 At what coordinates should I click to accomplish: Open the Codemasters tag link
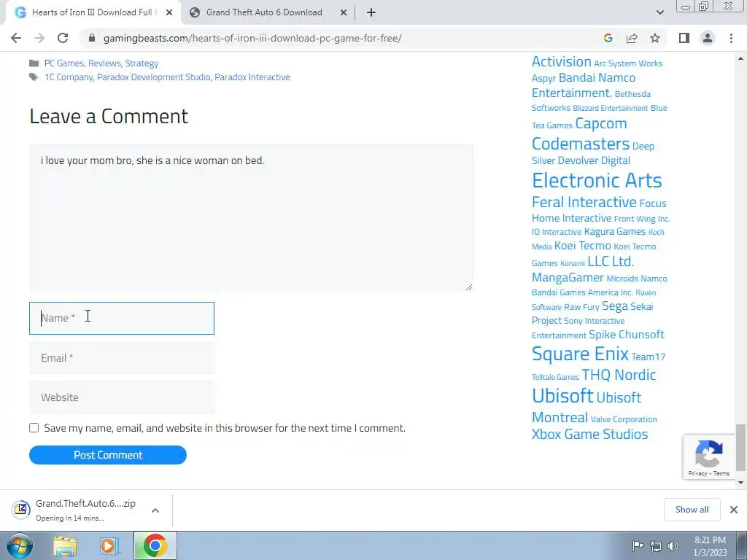point(580,144)
